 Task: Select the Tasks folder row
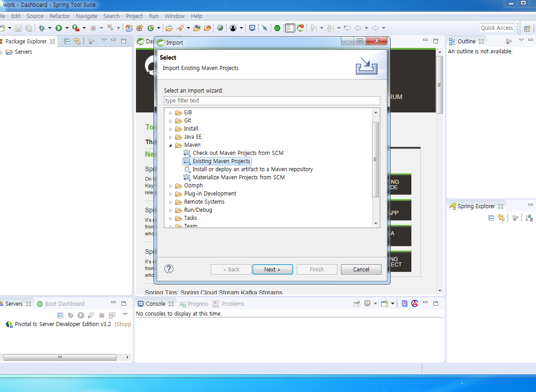coord(186,218)
